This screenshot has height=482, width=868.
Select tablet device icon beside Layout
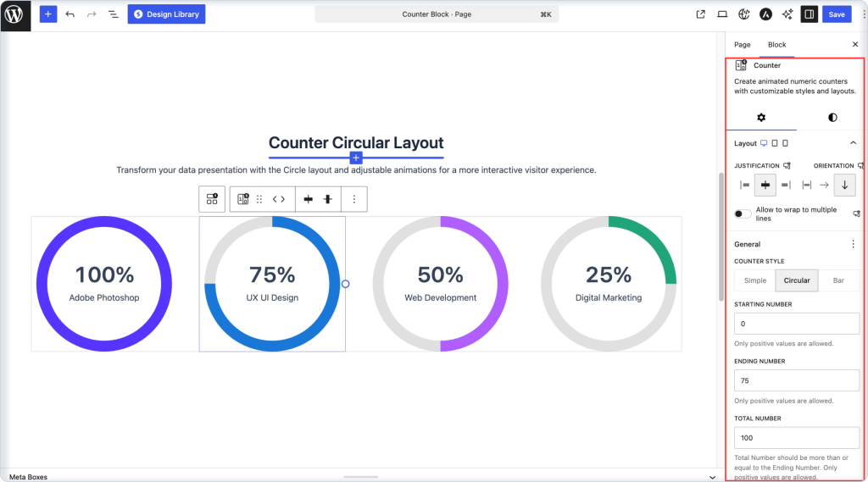pos(775,143)
